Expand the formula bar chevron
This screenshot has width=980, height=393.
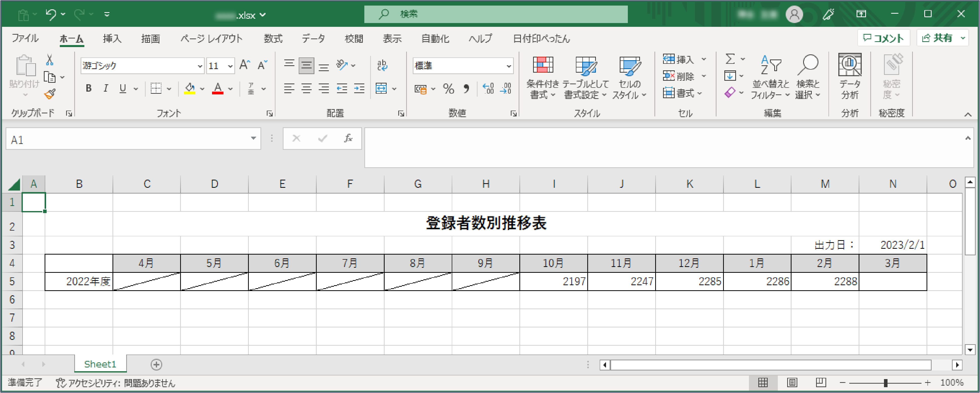pyautogui.click(x=968, y=138)
